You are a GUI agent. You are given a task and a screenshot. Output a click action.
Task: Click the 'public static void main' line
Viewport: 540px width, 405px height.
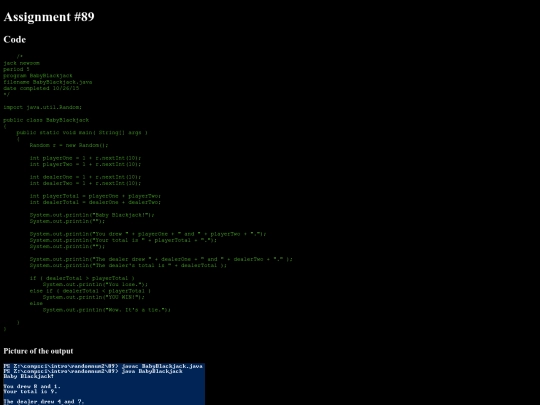82,133
